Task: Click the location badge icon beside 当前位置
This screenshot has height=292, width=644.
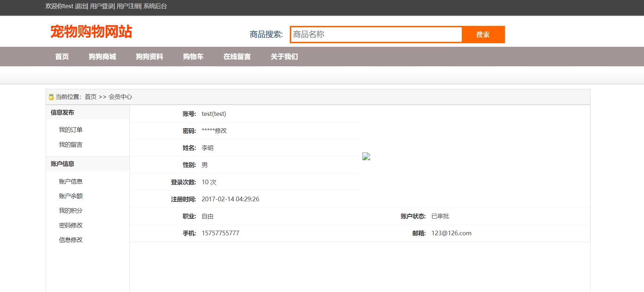Action: (x=51, y=97)
